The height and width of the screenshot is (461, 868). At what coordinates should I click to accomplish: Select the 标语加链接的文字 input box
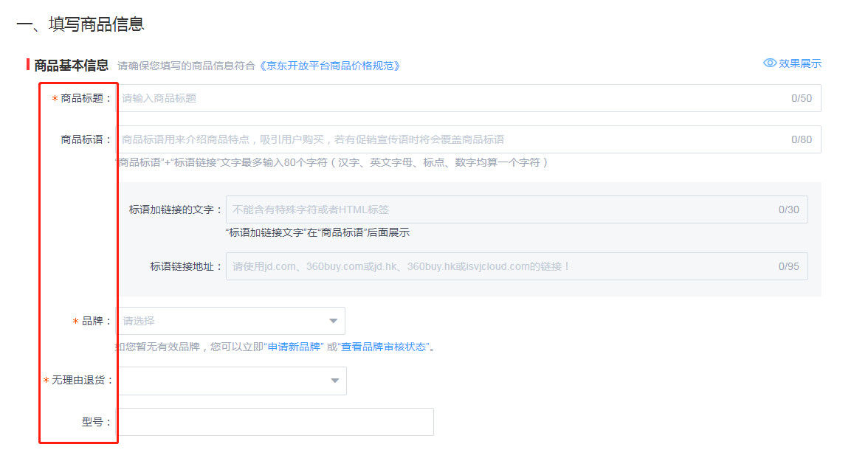click(x=502, y=209)
